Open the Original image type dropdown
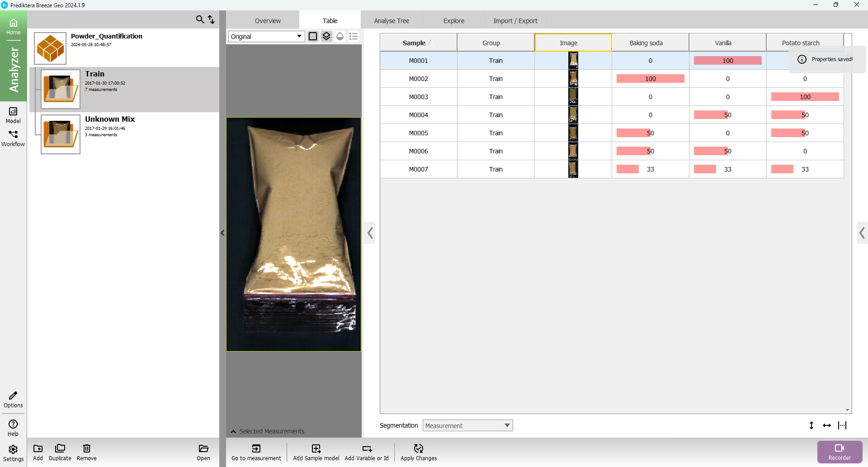The width and height of the screenshot is (868, 467). (x=266, y=37)
